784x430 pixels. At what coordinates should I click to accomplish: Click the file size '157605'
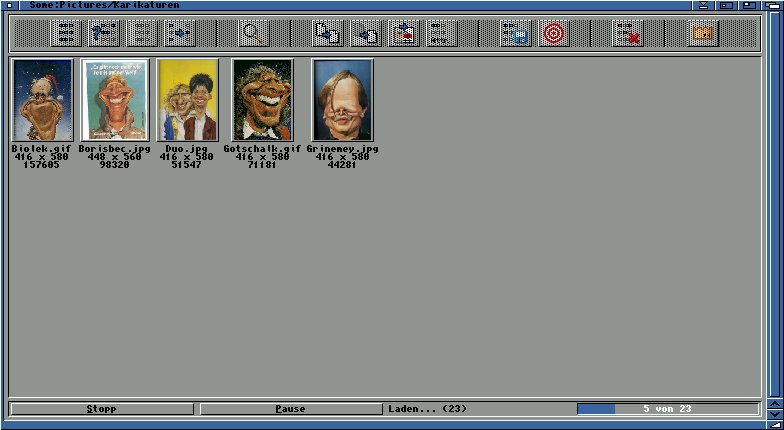tap(42, 164)
